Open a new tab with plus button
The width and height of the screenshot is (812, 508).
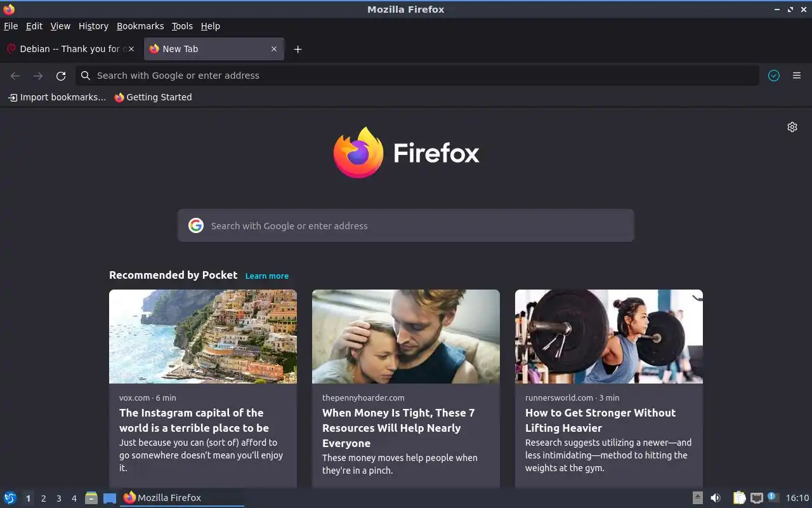[298, 49]
